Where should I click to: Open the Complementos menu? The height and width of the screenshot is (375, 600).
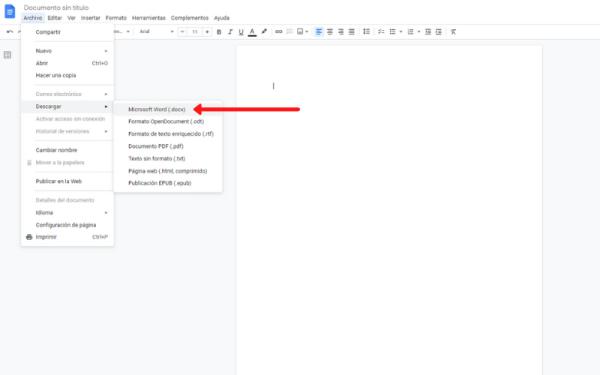[189, 18]
